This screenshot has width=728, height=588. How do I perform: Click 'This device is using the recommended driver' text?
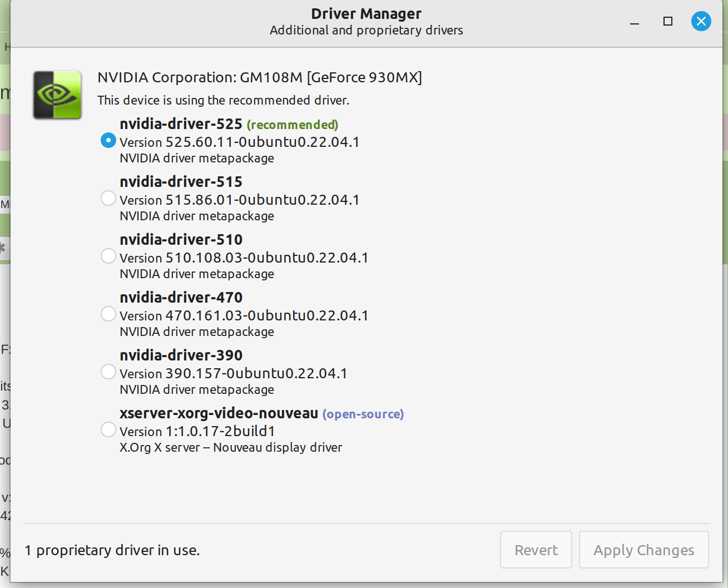coord(224,100)
